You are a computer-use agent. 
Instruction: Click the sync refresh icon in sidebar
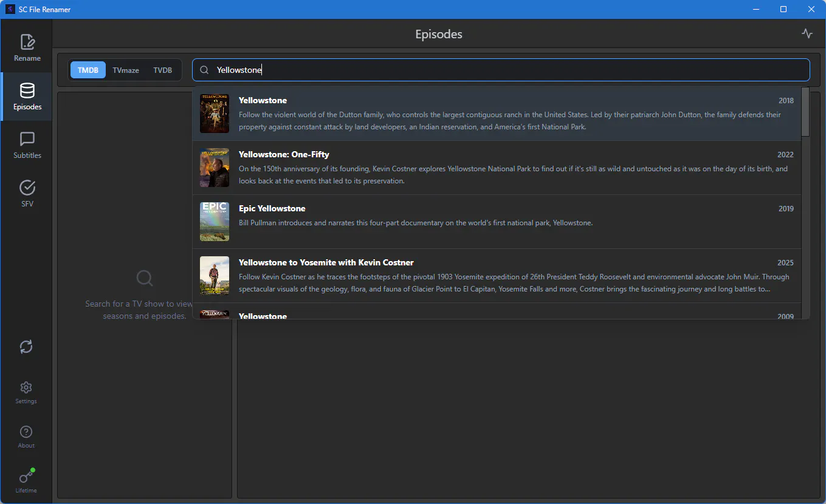(26, 347)
